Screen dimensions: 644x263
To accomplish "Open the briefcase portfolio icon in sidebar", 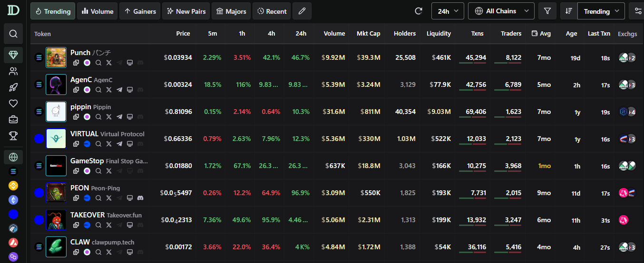I will point(13,120).
